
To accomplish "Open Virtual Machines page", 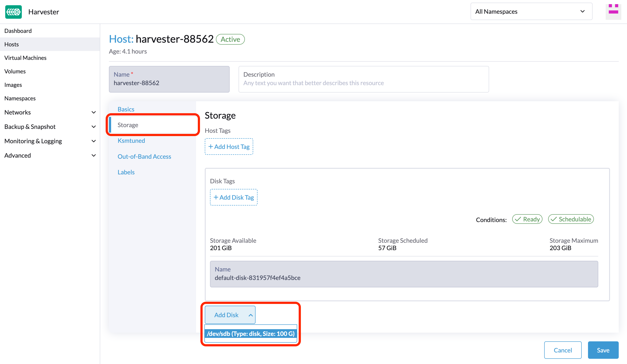I will [25, 58].
